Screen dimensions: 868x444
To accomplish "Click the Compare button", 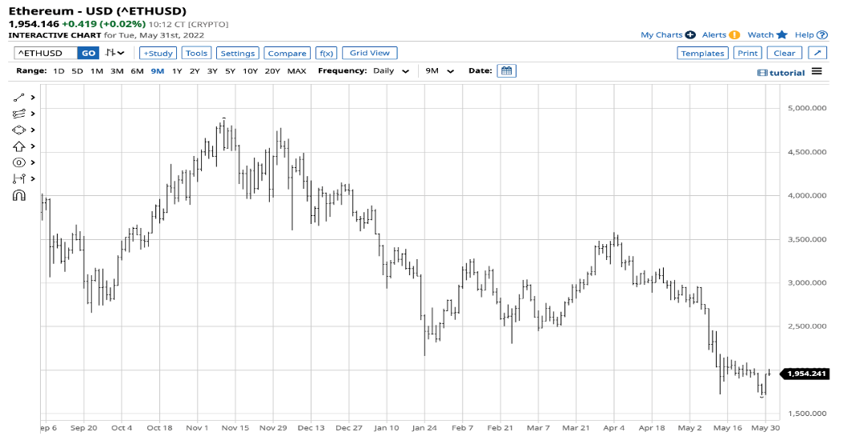I will click(287, 53).
